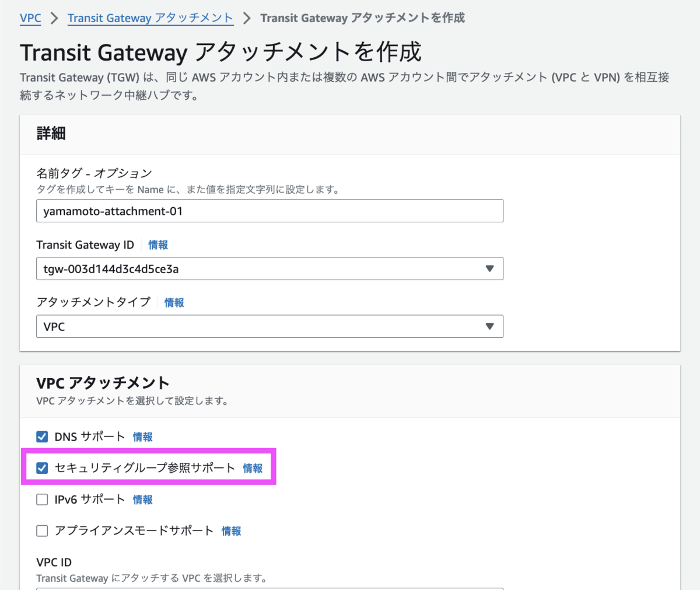The width and height of the screenshot is (700, 590).
Task: Go to Transit Gateway アタッチメント breadcrumb
Action: [150, 18]
